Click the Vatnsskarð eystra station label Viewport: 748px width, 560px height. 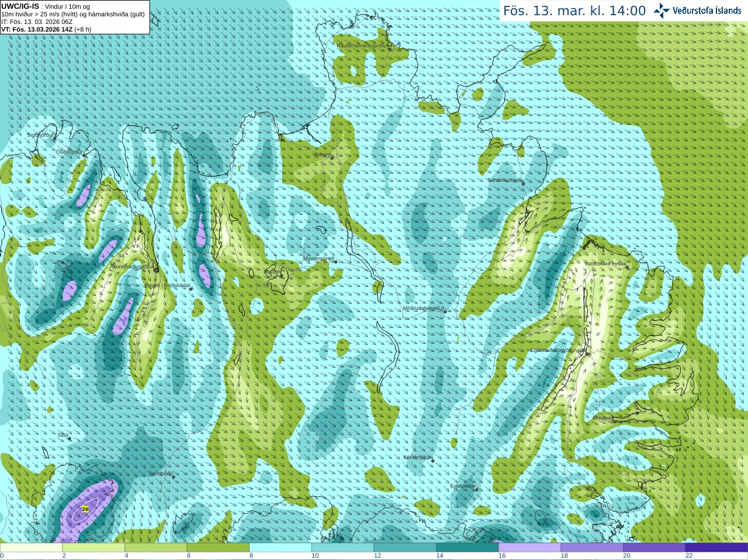point(605,264)
